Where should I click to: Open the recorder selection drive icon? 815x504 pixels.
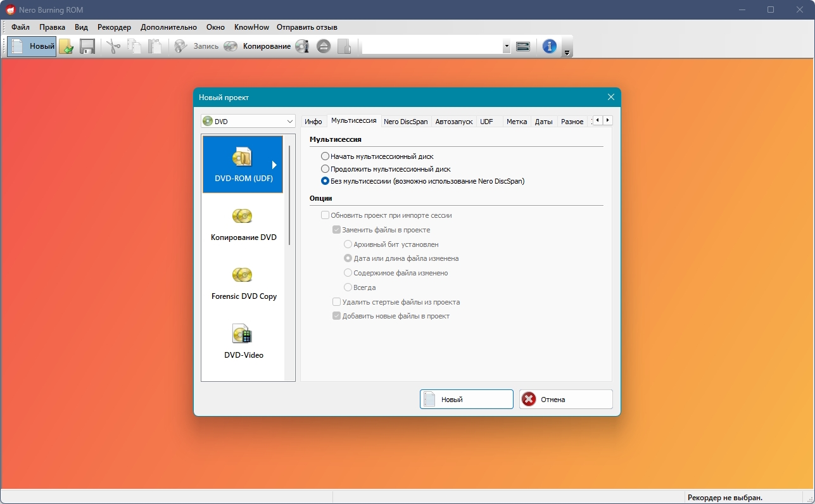pos(522,46)
